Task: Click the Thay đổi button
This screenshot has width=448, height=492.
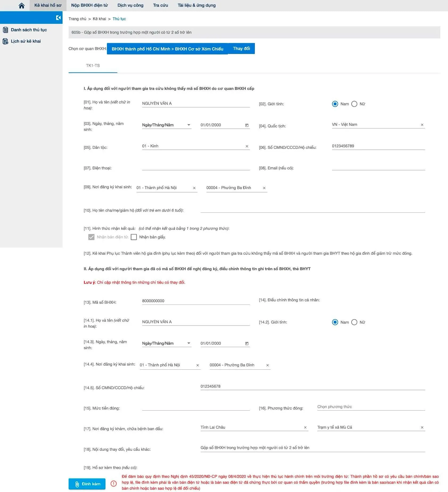Action: 241,49
